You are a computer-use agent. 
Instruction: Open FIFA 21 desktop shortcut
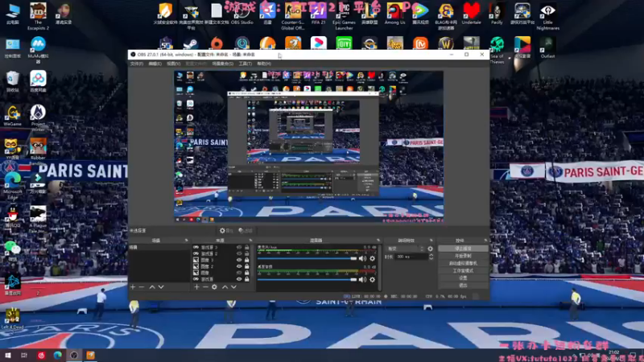[x=318, y=14]
